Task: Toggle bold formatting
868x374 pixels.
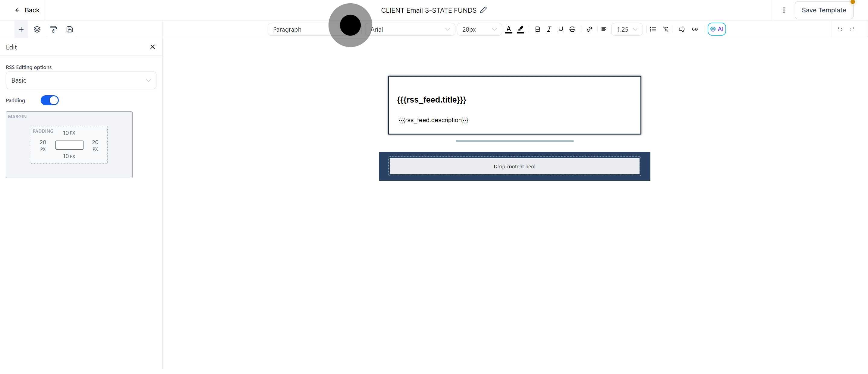Action: click(537, 29)
